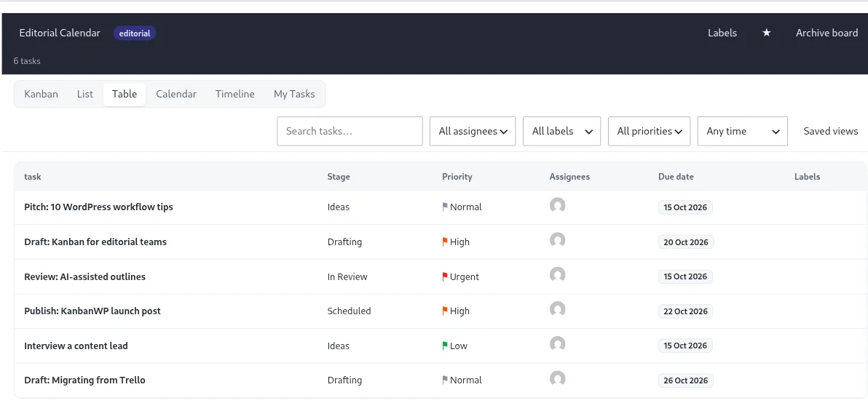Click the In Review stage cell
868x403 pixels.
(347, 277)
